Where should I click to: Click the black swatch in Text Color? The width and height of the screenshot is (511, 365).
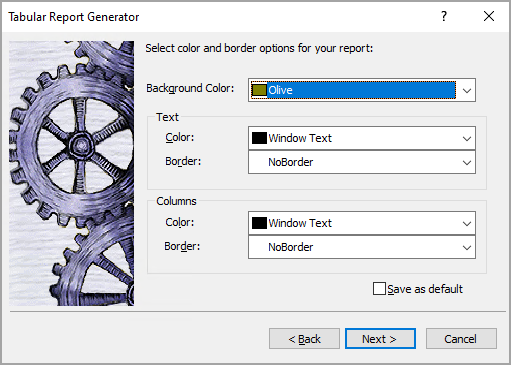click(259, 138)
